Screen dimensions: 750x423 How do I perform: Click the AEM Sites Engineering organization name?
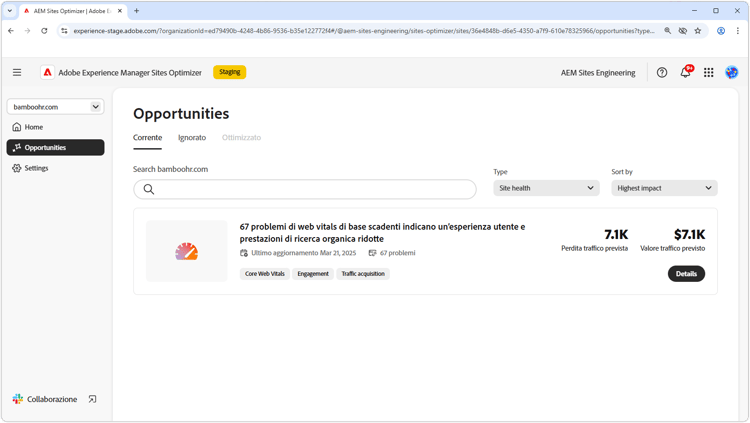point(598,73)
